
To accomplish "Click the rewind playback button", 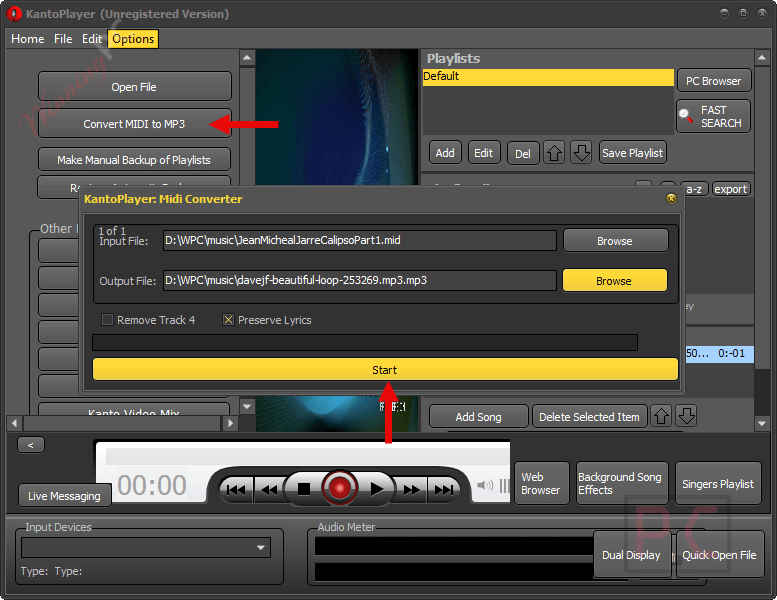I will point(269,490).
